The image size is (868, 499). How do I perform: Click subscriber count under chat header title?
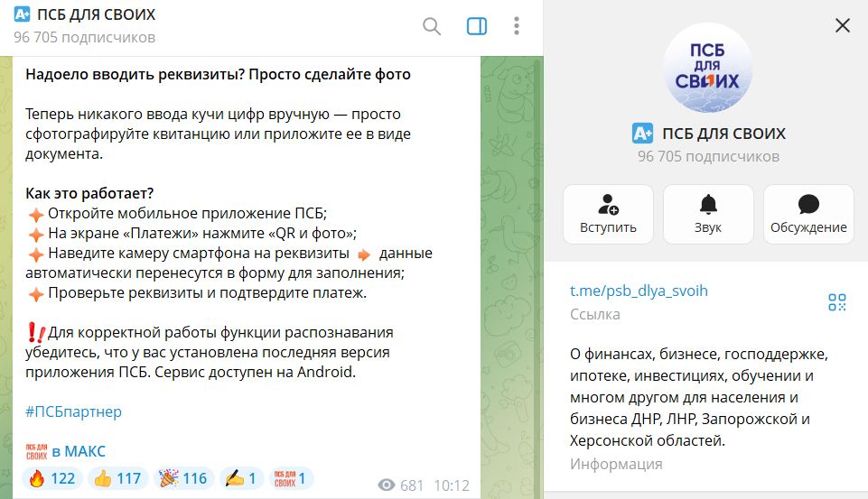pyautogui.click(x=85, y=37)
